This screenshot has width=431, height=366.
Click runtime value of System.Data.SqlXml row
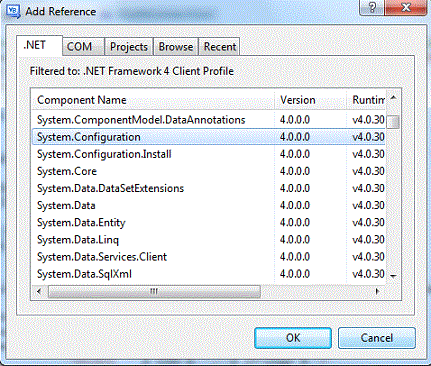click(368, 274)
